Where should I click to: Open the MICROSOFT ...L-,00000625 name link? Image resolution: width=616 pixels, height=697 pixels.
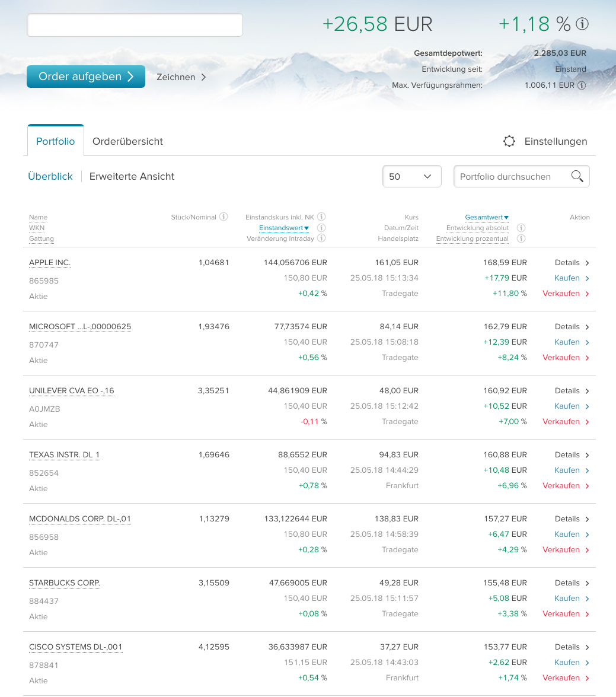tap(80, 327)
